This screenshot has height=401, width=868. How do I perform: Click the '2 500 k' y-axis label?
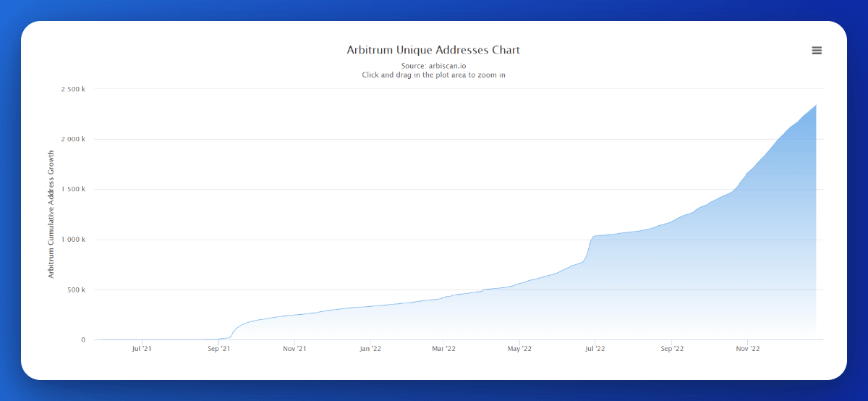point(73,89)
